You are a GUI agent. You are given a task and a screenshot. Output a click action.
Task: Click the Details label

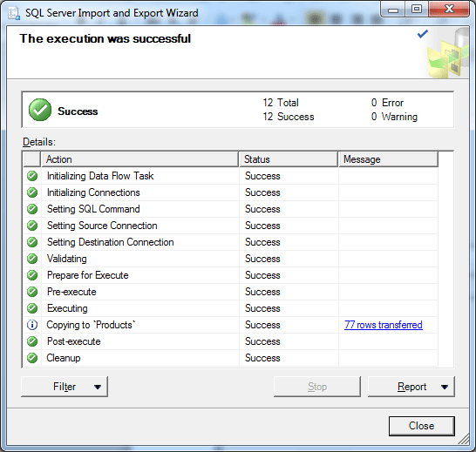39,142
